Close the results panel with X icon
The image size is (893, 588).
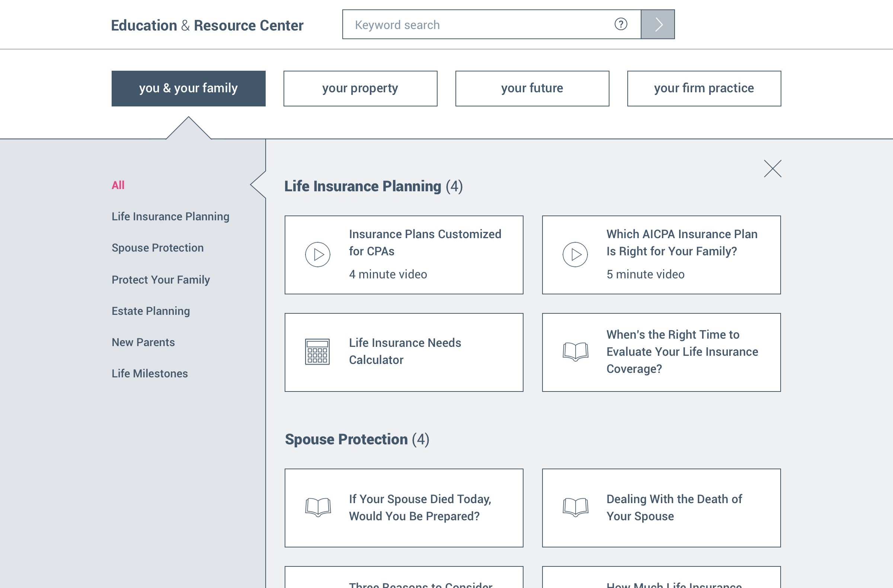pyautogui.click(x=772, y=169)
